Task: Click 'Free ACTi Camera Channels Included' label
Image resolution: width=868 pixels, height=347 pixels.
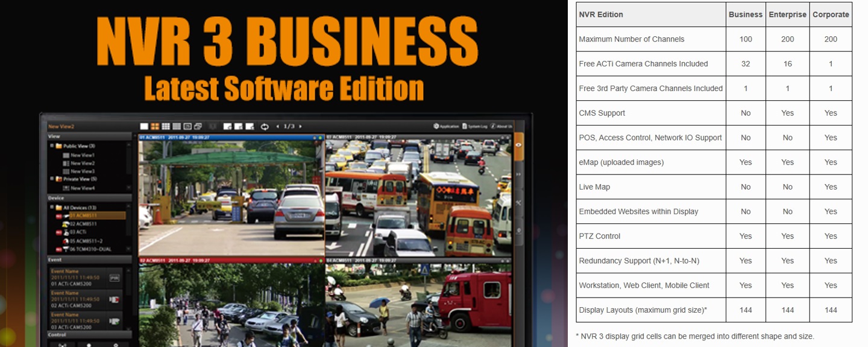Action: [643, 64]
